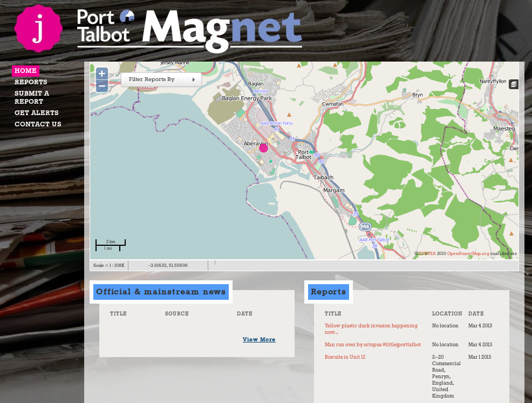Click the Baglan Energy Park map label
532x403 pixels.
(247, 98)
